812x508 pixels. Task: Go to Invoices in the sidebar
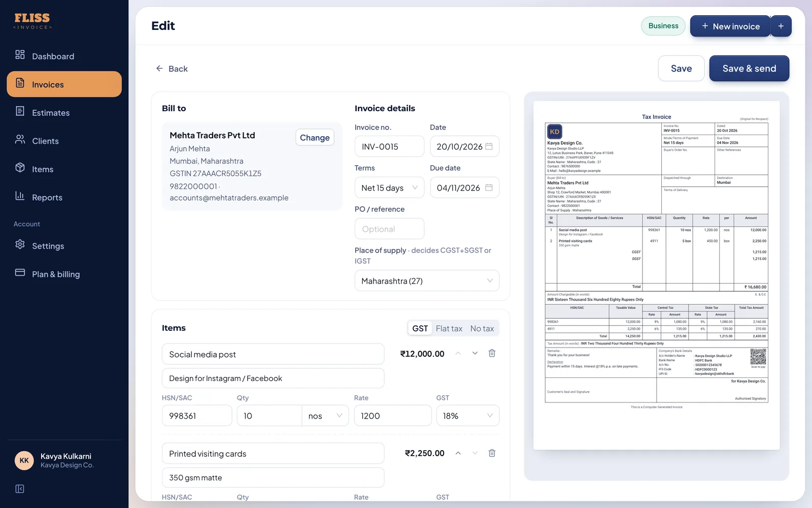[64, 84]
